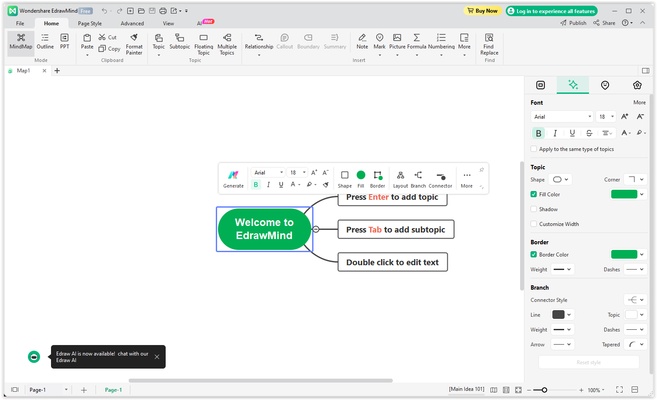Uncheck Border Color checkbox
The image size is (657, 400).
[534, 255]
